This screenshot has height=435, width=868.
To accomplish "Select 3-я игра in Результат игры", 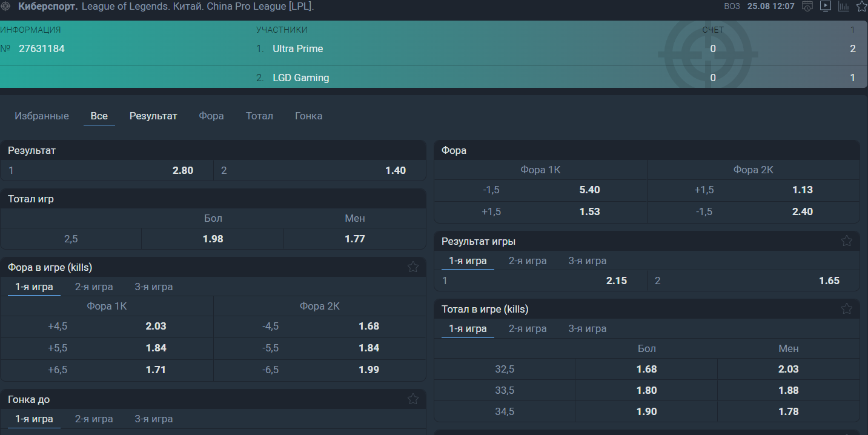I will coord(587,261).
